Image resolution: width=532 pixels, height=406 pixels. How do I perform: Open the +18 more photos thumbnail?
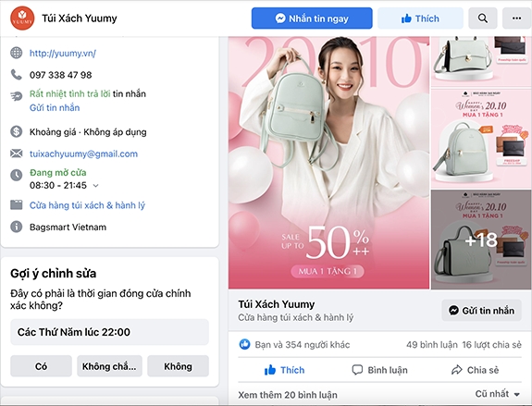tap(481, 240)
